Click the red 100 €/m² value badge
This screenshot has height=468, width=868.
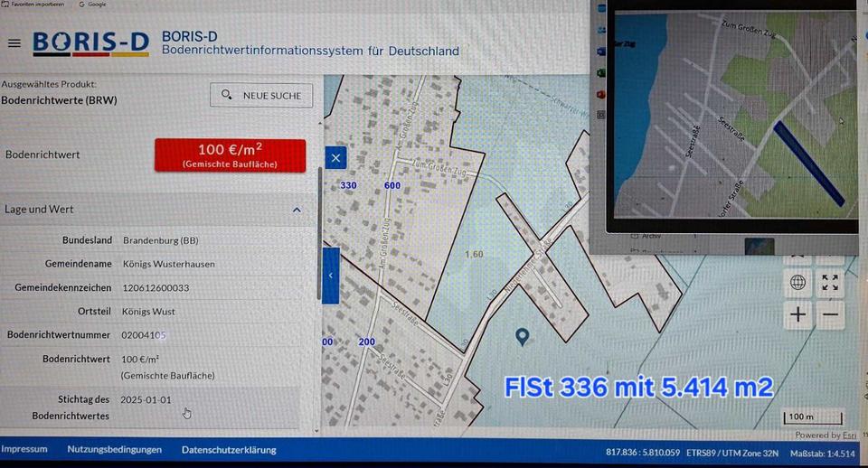coord(230,154)
